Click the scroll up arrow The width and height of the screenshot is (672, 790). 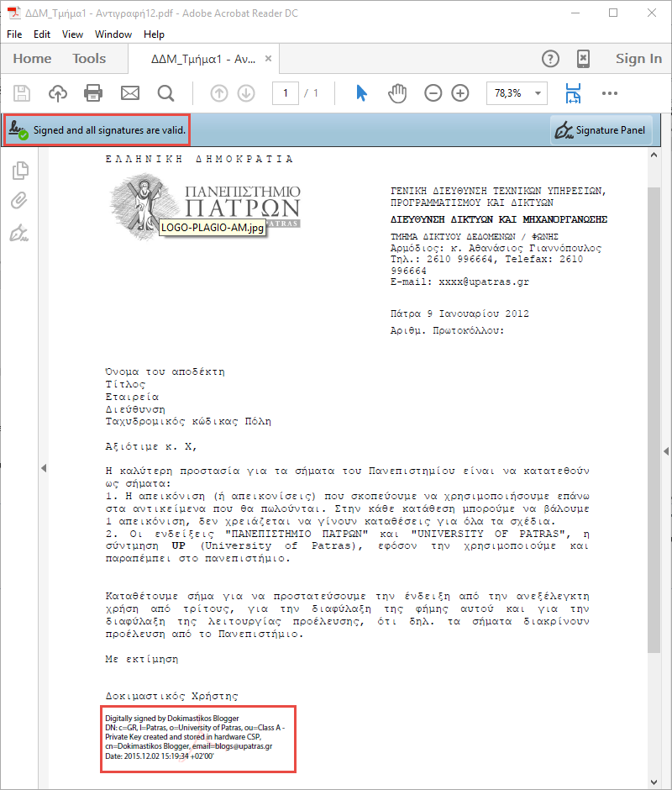[x=654, y=155]
